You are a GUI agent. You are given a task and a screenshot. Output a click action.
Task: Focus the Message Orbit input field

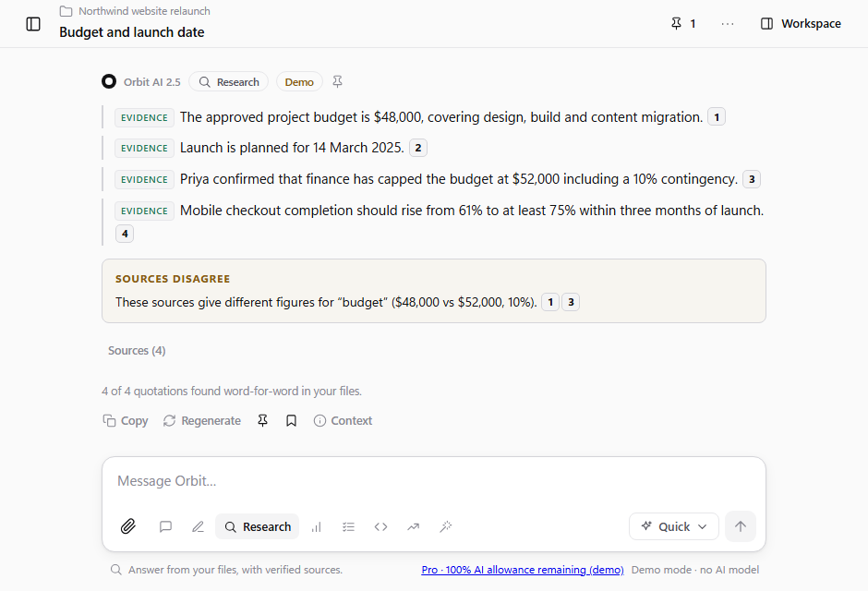(x=434, y=481)
